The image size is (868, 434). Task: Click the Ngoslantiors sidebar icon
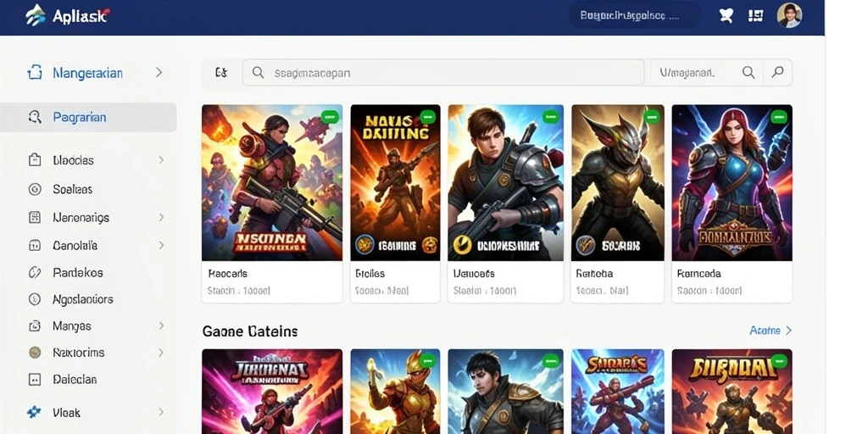(34, 299)
